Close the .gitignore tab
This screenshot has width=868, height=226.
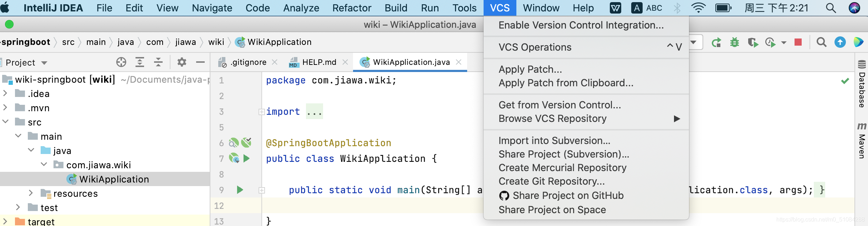(275, 62)
